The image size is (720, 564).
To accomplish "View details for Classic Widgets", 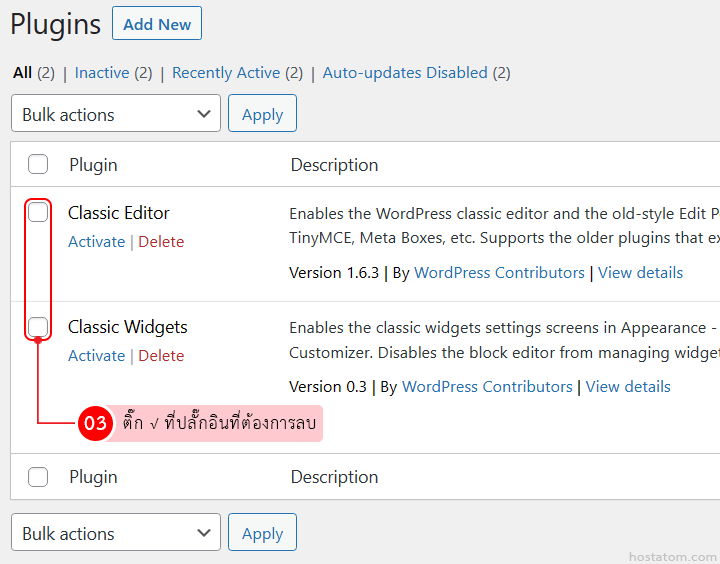I will 628,387.
